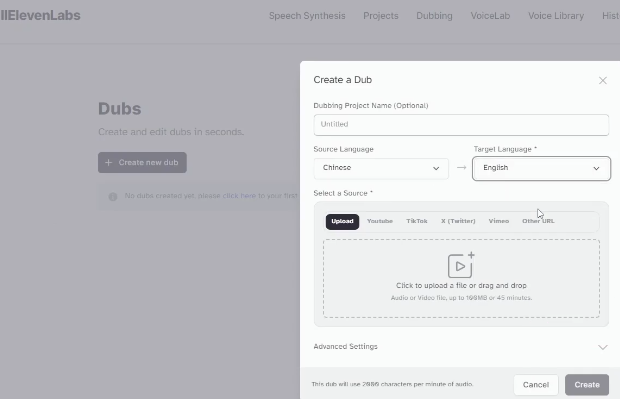Image resolution: width=620 pixels, height=399 pixels.
Task: Open VoiceLab in the top navigation
Action: coord(490,16)
